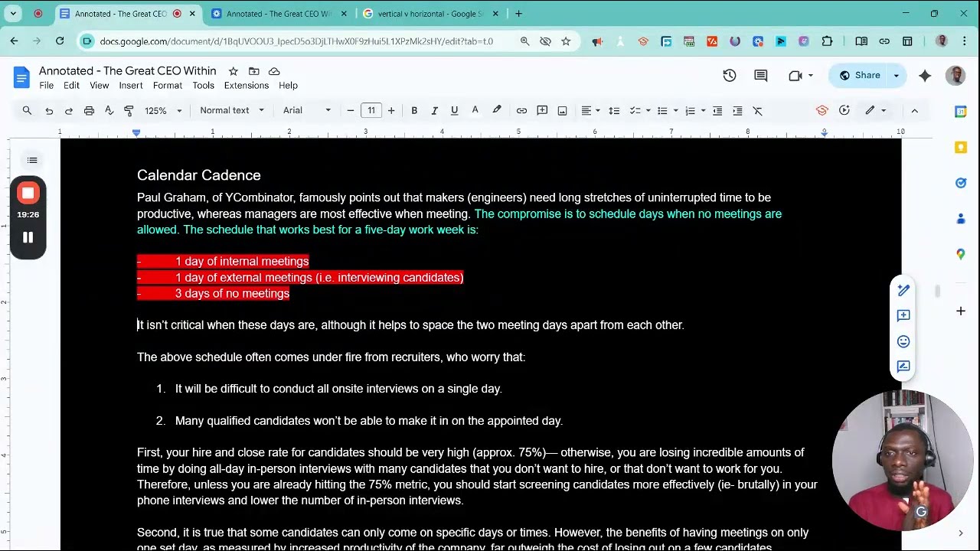The image size is (980, 551).
Task: Open Google Keep side panel
Action: click(961, 147)
